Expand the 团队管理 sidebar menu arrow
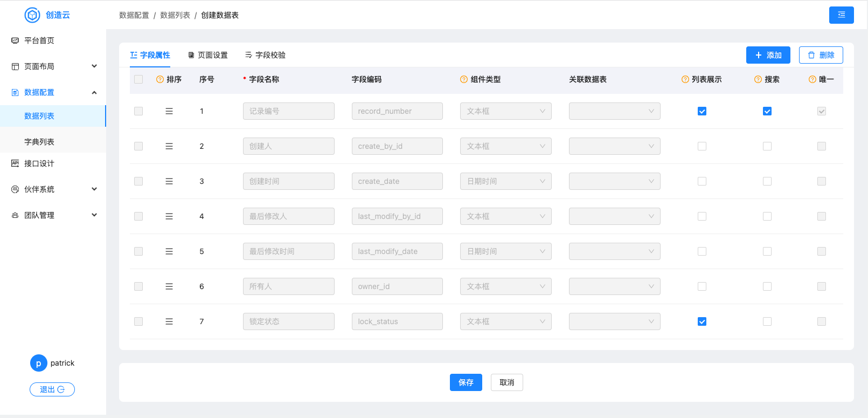 pos(94,215)
